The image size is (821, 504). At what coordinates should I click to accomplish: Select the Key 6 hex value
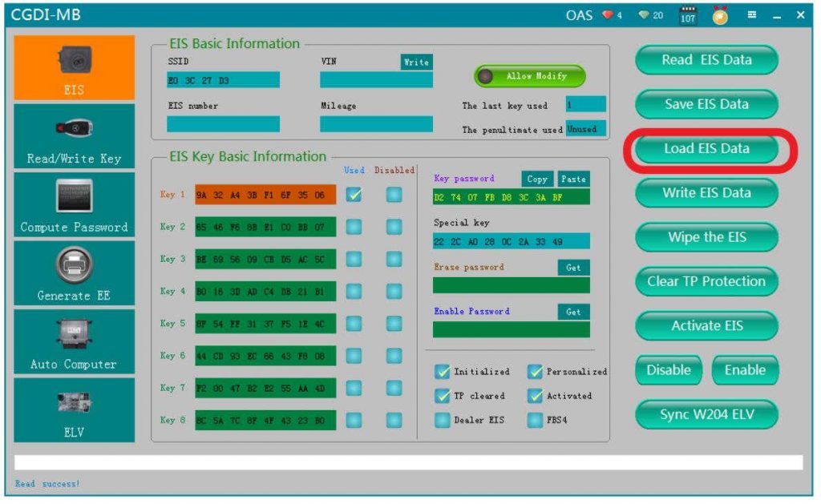point(265,356)
